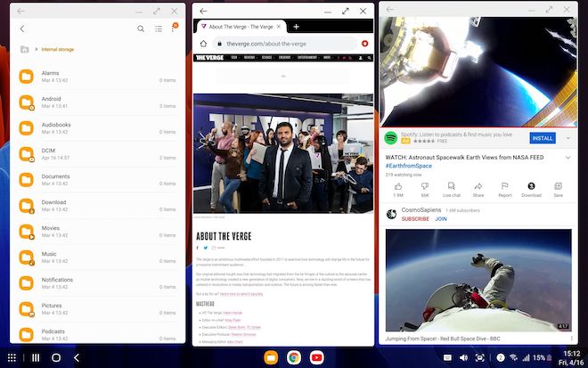Join the CosmoSapiens channel
Image resolution: width=588 pixels, height=368 pixels.
[441, 219]
